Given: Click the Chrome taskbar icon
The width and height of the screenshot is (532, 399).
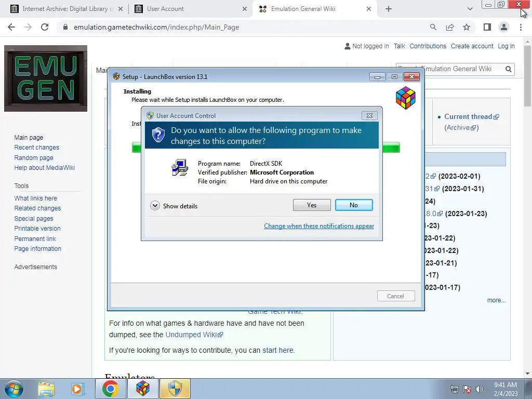Looking at the screenshot, I should coord(111,389).
